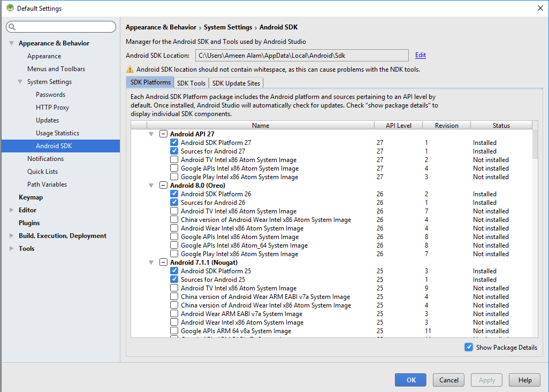
Task: Click the Revision column header
Action: [446, 125]
